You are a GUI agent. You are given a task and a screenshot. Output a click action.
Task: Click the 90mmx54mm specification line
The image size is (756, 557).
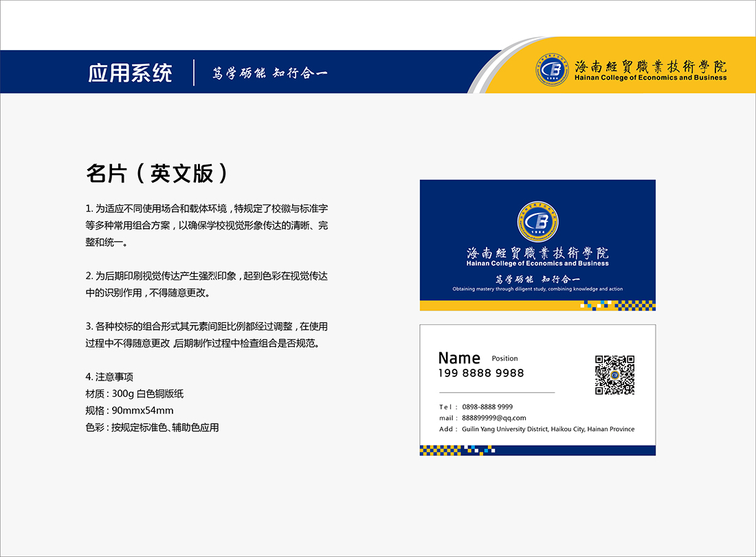[x=129, y=411]
